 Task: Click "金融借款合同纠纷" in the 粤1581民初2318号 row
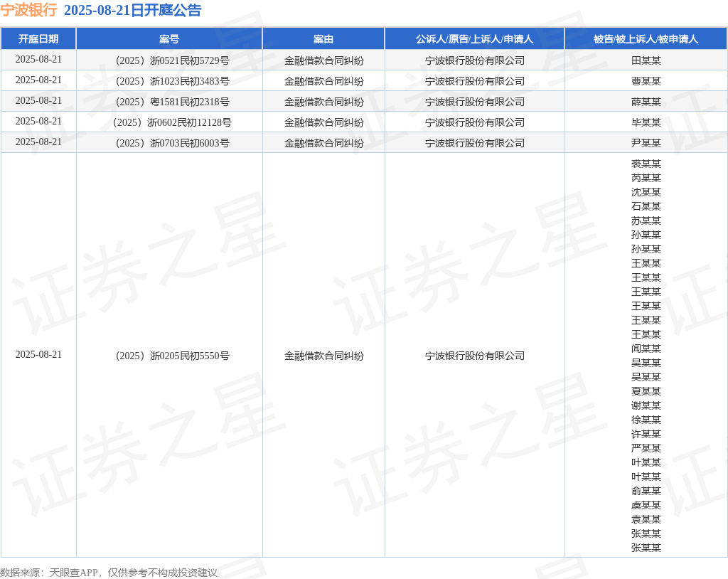point(324,102)
